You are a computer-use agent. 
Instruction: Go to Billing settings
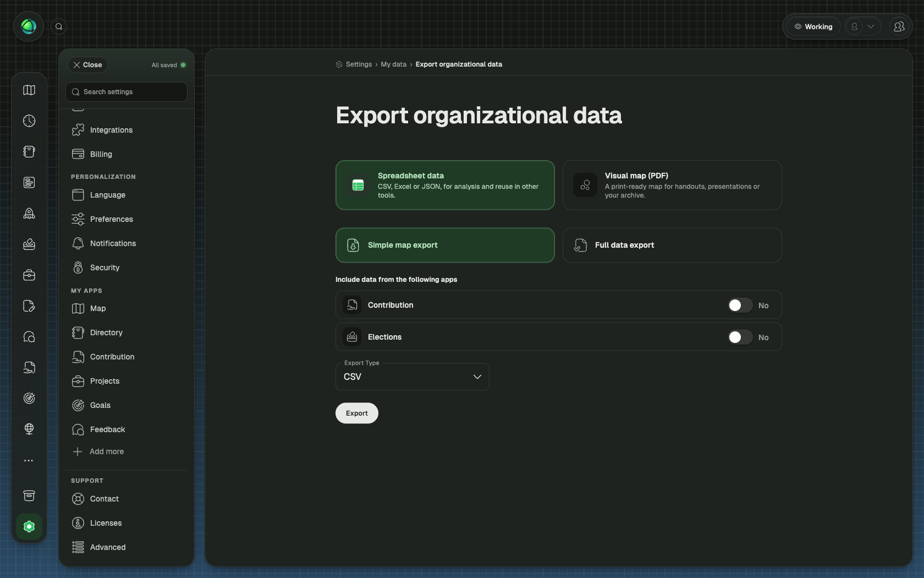coord(127,154)
